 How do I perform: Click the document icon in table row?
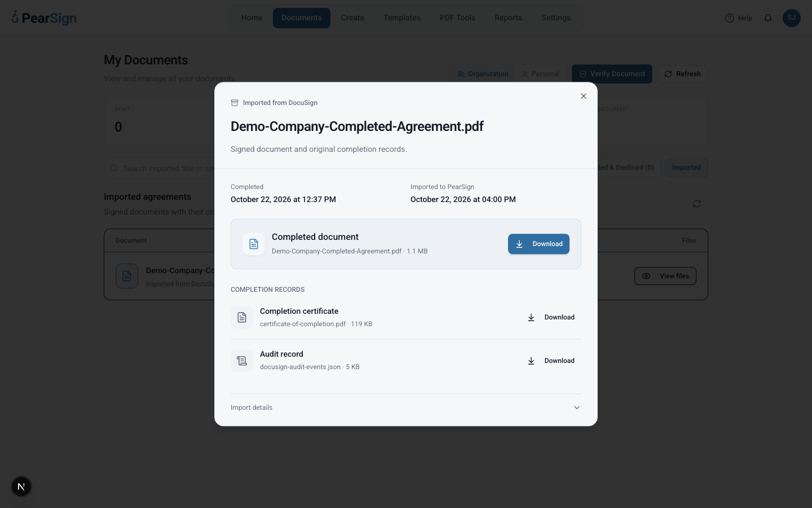[127, 276]
